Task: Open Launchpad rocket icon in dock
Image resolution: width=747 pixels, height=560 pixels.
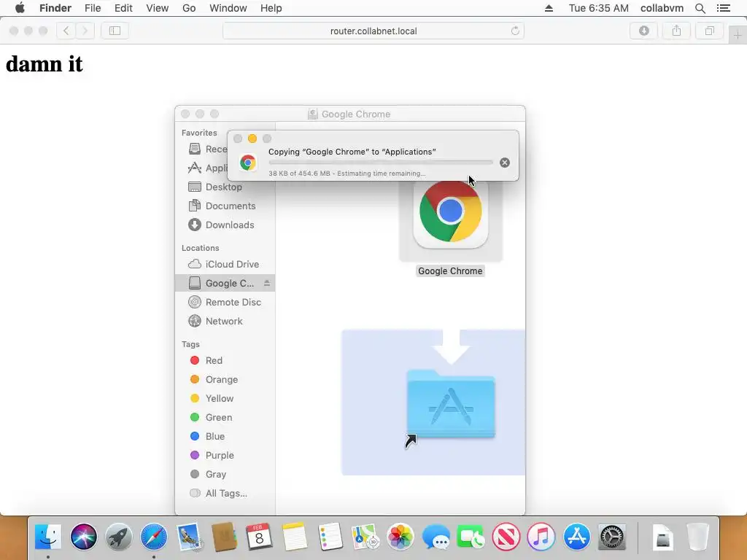Action: point(119,537)
